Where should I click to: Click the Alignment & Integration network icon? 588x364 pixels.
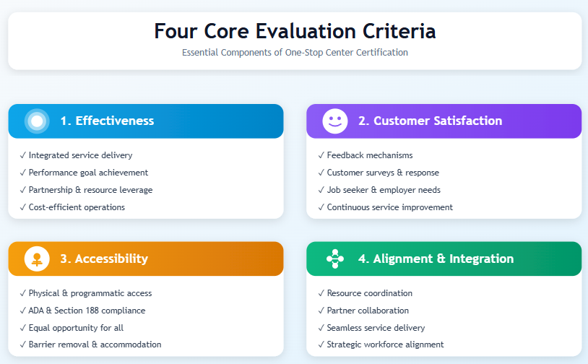point(335,259)
